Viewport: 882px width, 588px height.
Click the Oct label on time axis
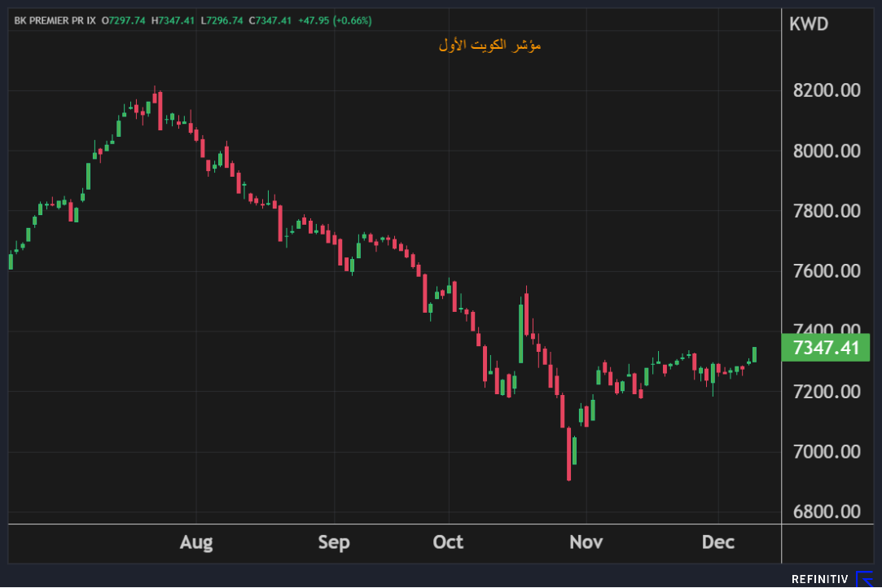pos(448,542)
